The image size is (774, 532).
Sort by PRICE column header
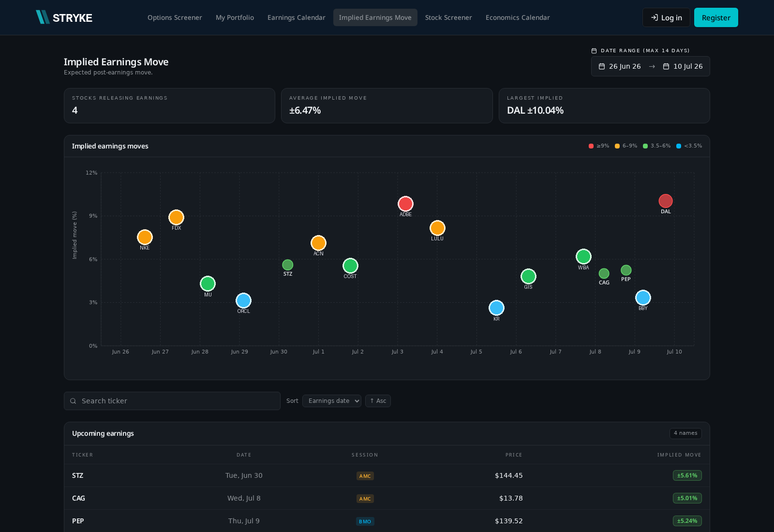click(514, 455)
